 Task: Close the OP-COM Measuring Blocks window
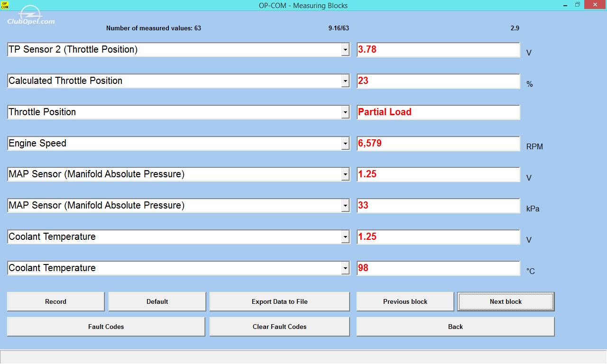595,5
